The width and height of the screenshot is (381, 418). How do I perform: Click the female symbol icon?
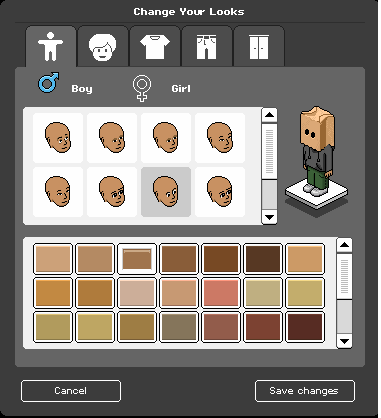point(142,88)
